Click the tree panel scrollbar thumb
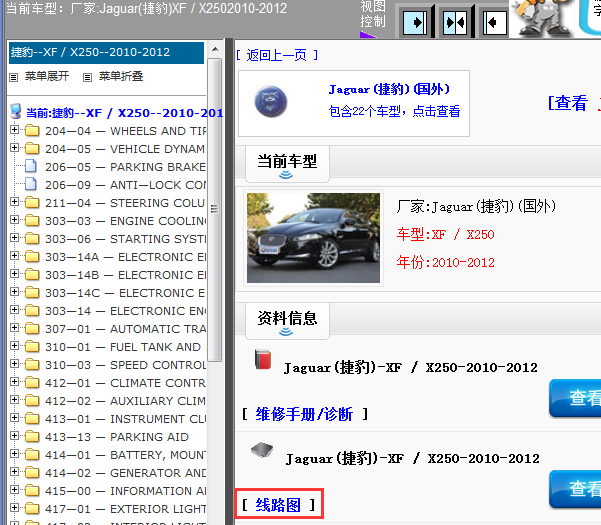 (215, 210)
